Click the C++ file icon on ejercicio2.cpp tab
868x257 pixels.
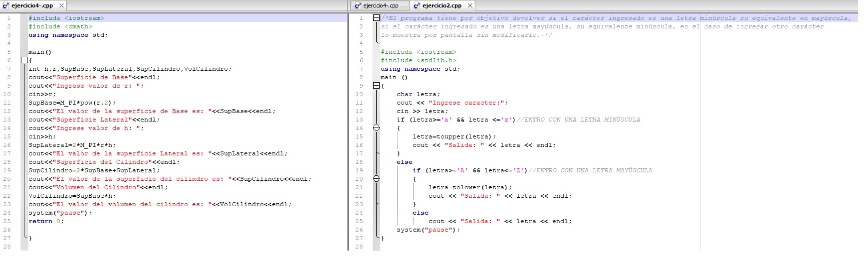click(417, 6)
